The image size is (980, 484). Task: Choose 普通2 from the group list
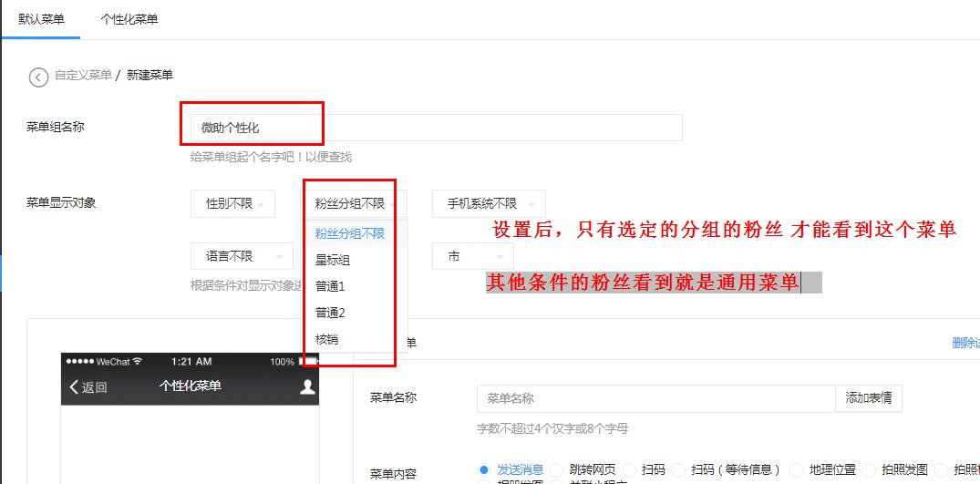click(355, 313)
